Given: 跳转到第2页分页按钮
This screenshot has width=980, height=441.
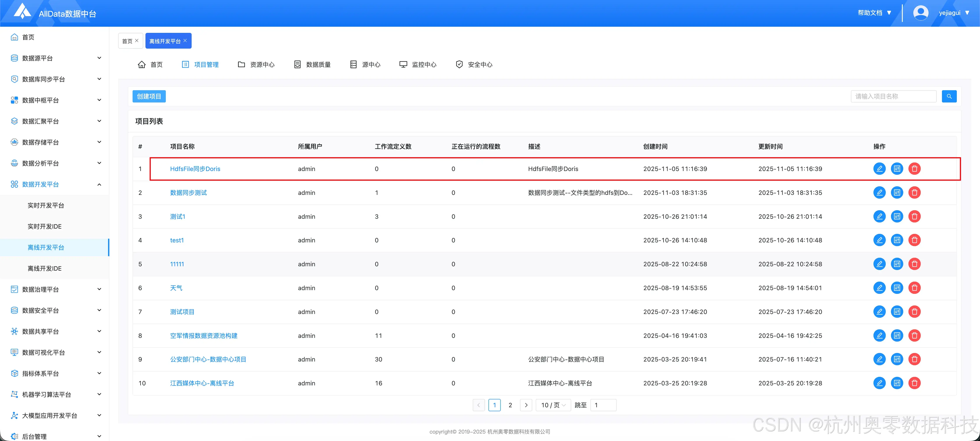Looking at the screenshot, I should pos(510,405).
